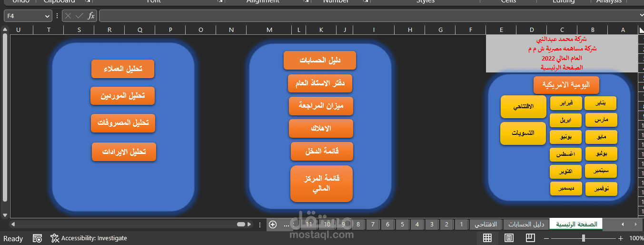Click the zoom in plus icon

click(x=621, y=238)
